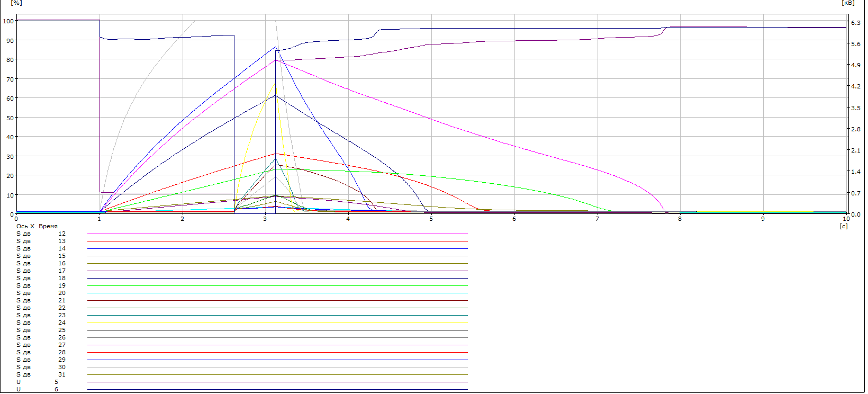Click the 'Ось X Время' axis header
Screen dimensions: 868x394
coord(37,226)
